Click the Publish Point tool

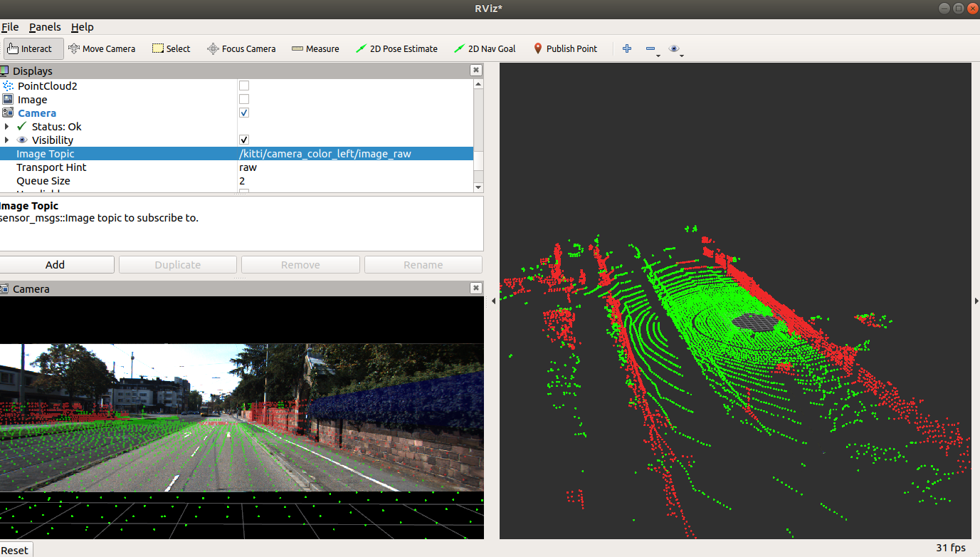tap(565, 48)
